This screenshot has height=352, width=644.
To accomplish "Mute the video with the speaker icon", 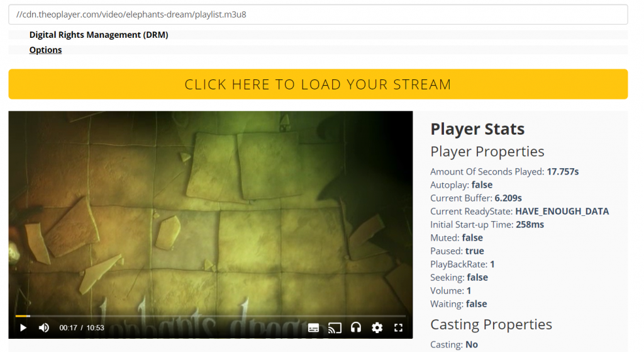I will pyautogui.click(x=44, y=327).
